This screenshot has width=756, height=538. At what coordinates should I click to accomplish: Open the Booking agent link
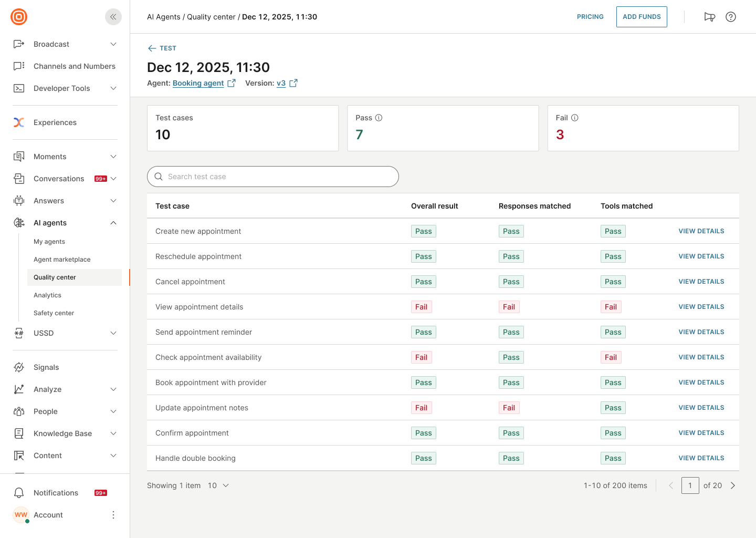coord(198,83)
